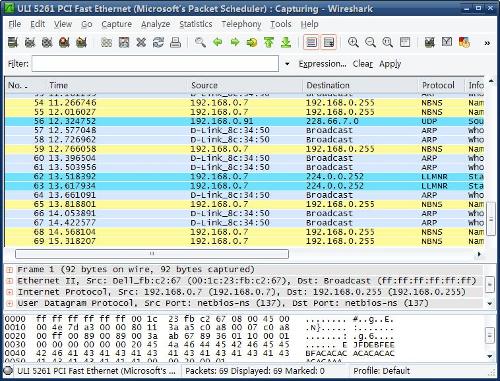Edit capture filters toolbar icon
The image size is (500, 381).
tap(430, 42)
